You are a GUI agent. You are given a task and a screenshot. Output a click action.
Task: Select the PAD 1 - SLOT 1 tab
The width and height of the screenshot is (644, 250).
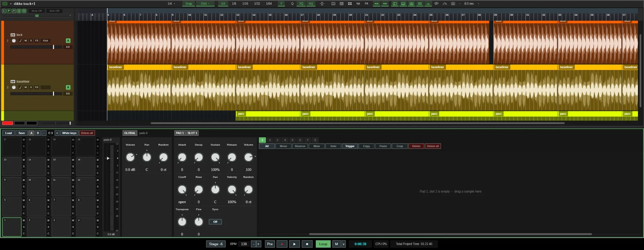point(186,133)
